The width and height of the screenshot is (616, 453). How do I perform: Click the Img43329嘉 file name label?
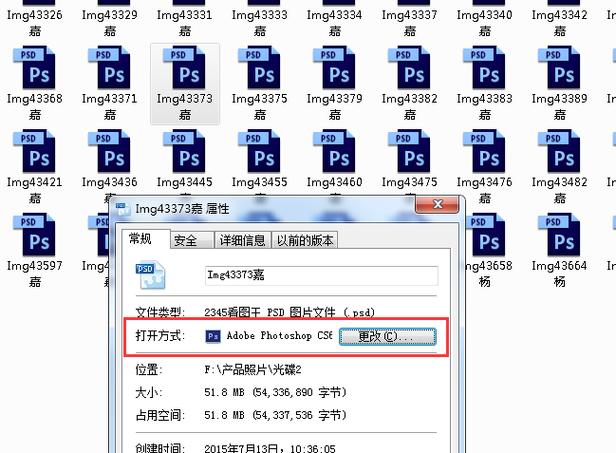tap(110, 22)
